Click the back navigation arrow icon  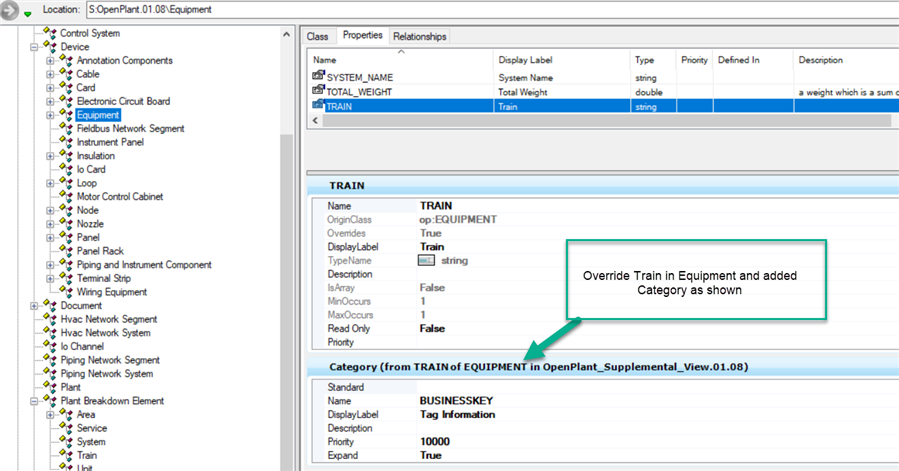pyautogui.click(x=9, y=10)
